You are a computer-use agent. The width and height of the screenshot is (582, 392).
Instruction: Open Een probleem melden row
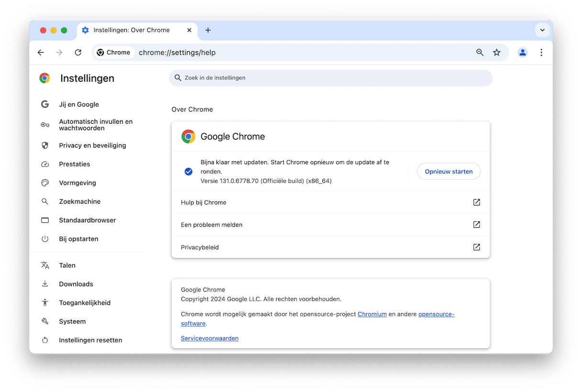coord(331,225)
